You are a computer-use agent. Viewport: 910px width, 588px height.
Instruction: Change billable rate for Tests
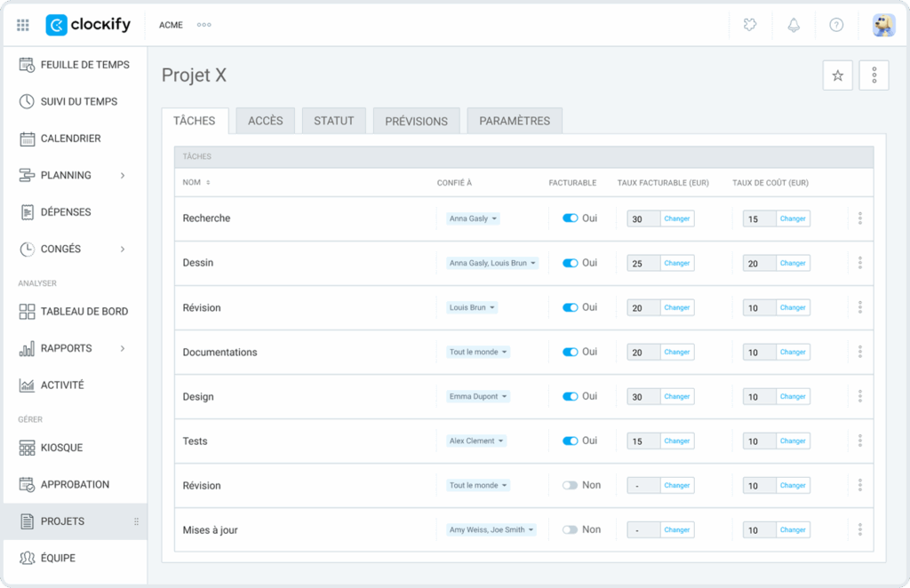[x=677, y=441]
